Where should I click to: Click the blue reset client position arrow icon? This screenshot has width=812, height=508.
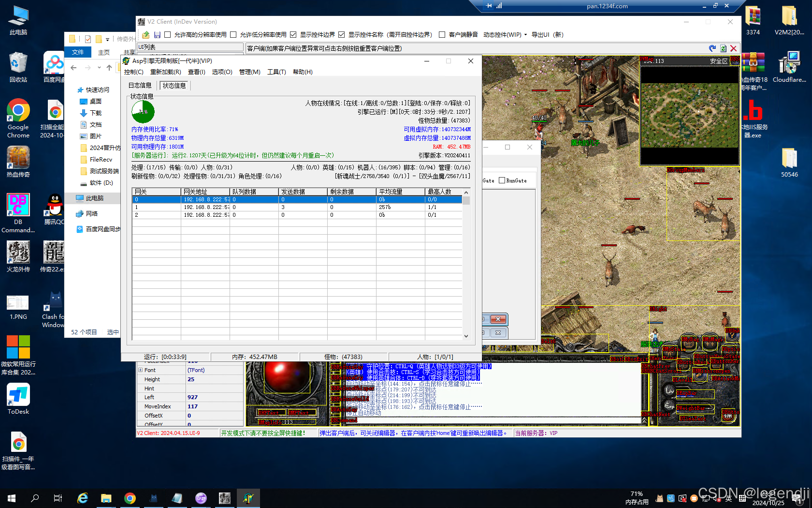click(x=712, y=48)
